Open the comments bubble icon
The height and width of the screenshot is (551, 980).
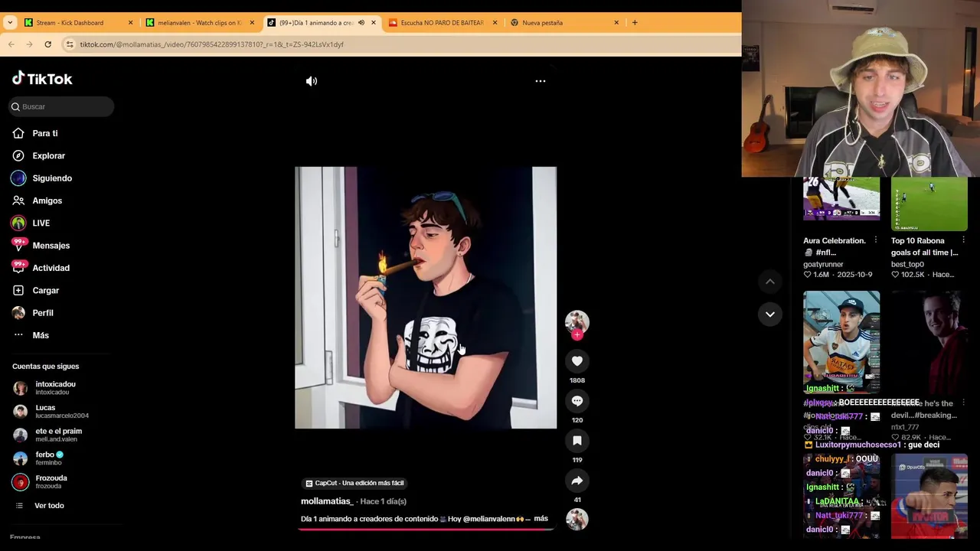pyautogui.click(x=577, y=401)
